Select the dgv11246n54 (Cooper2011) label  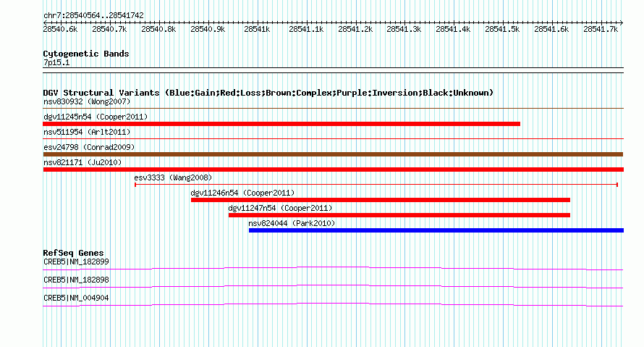pyautogui.click(x=242, y=193)
